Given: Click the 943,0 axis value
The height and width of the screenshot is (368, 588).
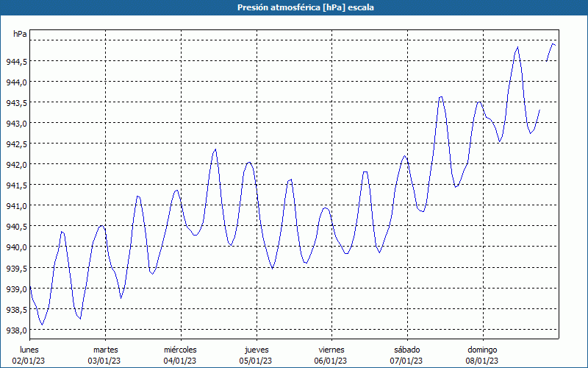Looking at the screenshot, I should click(16, 124).
